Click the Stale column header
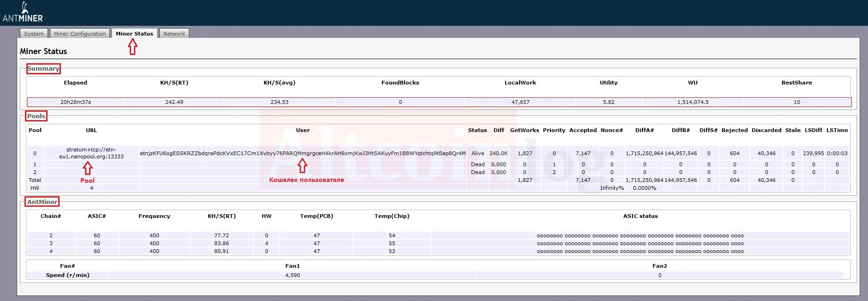 click(x=793, y=130)
